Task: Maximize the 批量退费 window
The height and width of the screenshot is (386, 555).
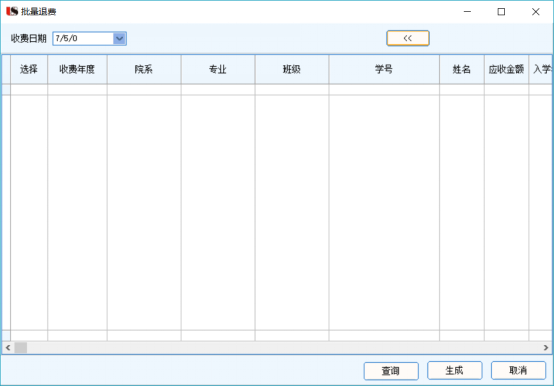Action: (x=501, y=11)
